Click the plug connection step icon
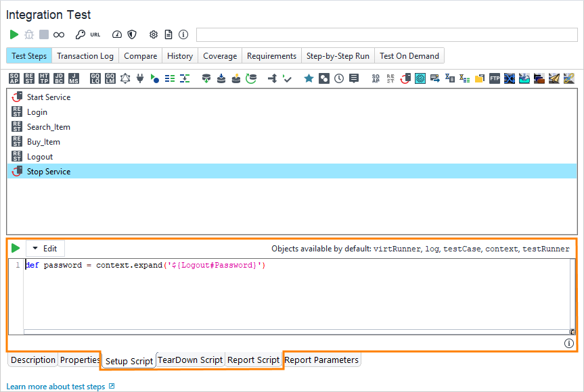Image resolution: width=584 pixels, height=392 pixels. 140,78
